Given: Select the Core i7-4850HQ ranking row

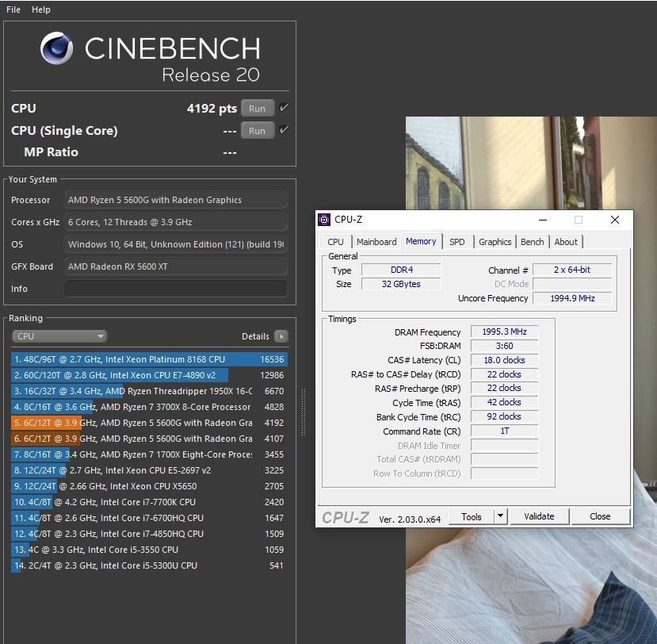Looking at the screenshot, I should [x=149, y=534].
